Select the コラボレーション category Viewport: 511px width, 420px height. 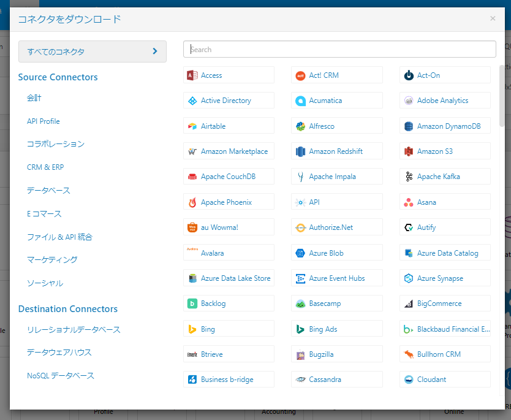tap(56, 144)
